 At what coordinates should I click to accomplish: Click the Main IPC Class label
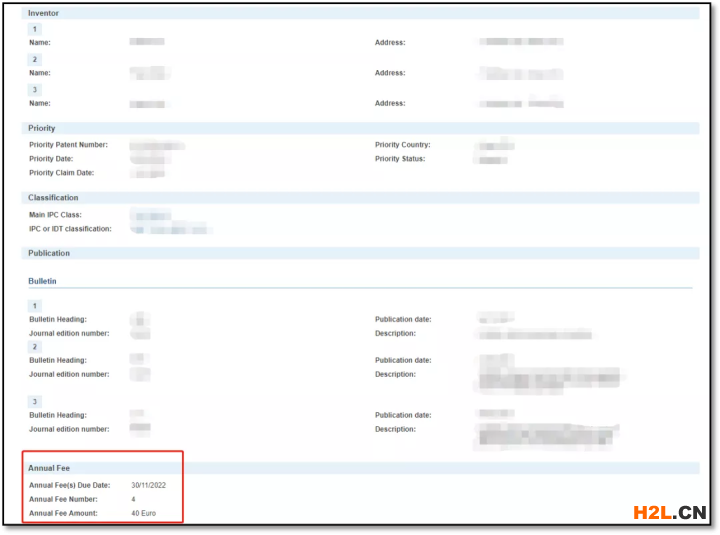pos(55,215)
